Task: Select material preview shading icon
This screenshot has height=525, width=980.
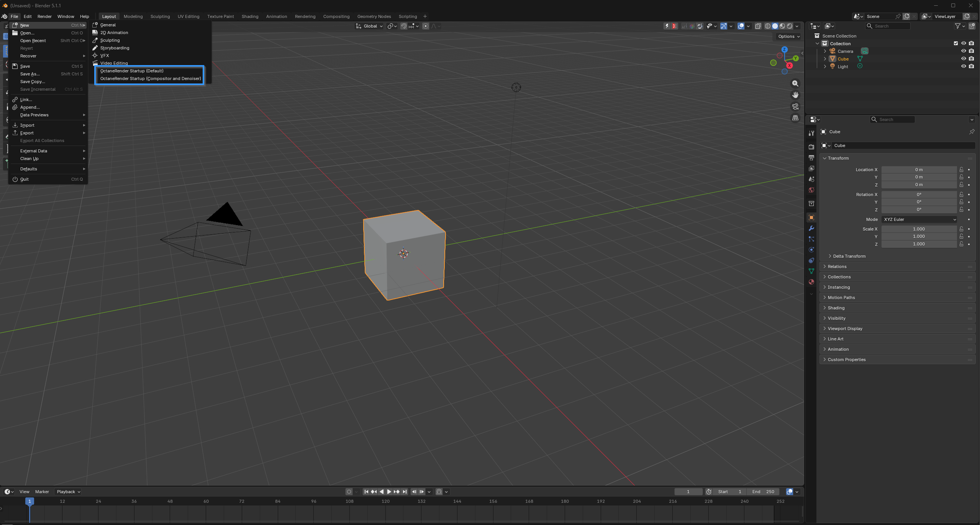Action: [x=782, y=26]
